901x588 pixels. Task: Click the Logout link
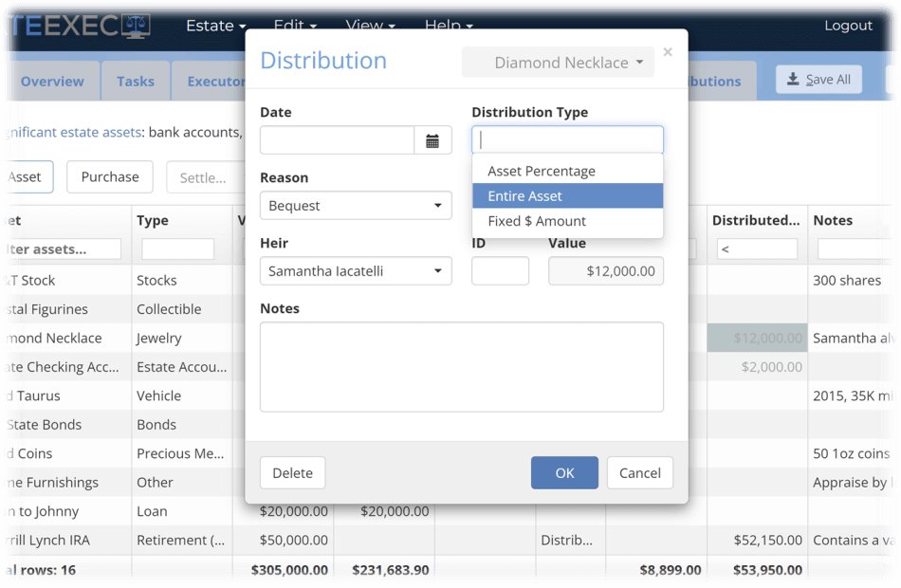[x=847, y=25]
